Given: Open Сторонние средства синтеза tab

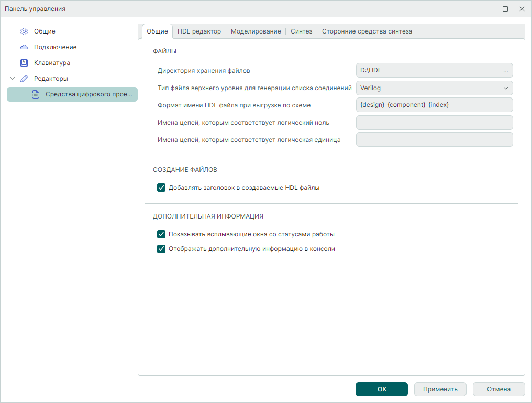Looking at the screenshot, I should tap(367, 31).
